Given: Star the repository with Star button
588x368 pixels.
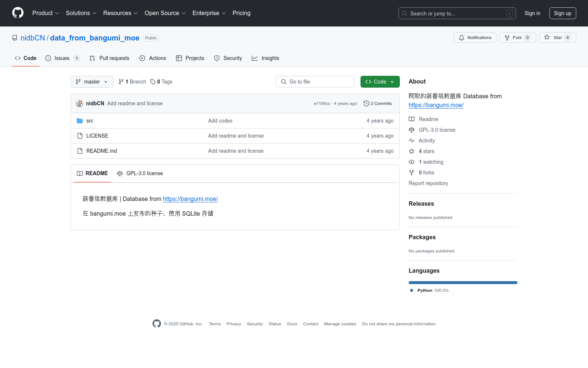Looking at the screenshot, I should (557, 38).
